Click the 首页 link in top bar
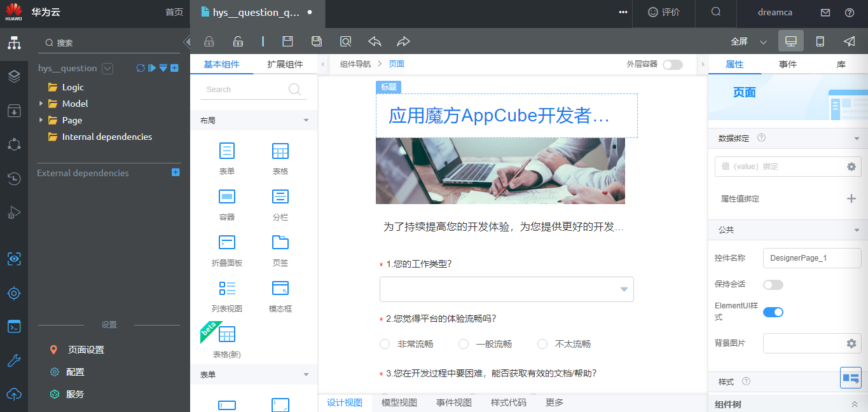 pos(175,12)
